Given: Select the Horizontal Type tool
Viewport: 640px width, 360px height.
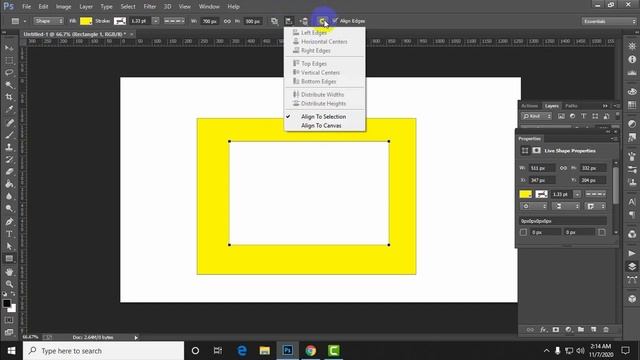Looking at the screenshot, I should [9, 234].
